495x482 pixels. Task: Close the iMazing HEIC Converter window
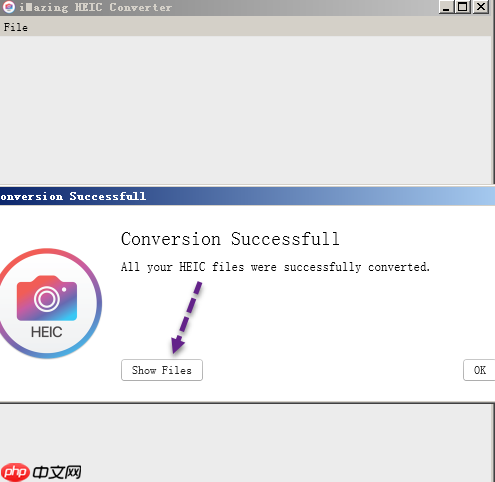point(481,7)
